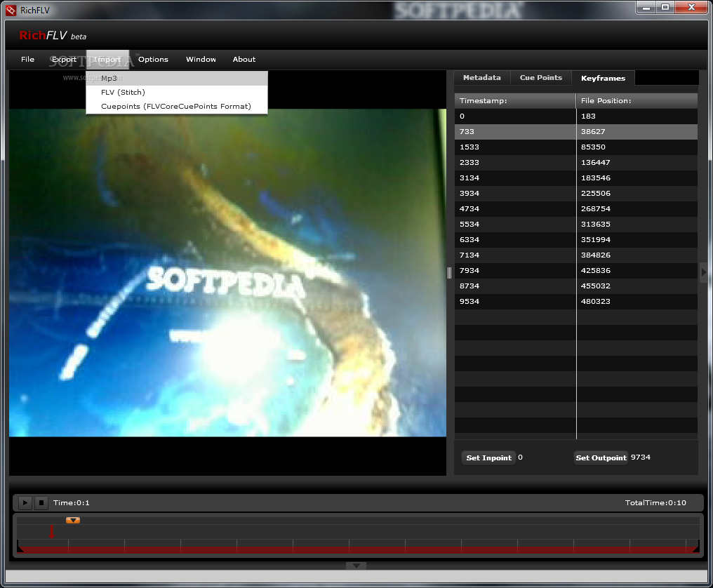Select keyframe row with timestamp 5534

coord(576,225)
